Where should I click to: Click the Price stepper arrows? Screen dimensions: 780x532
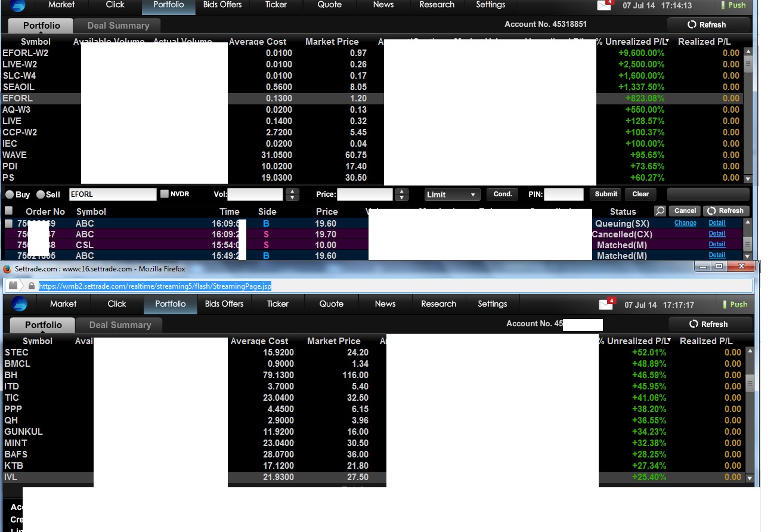click(402, 194)
